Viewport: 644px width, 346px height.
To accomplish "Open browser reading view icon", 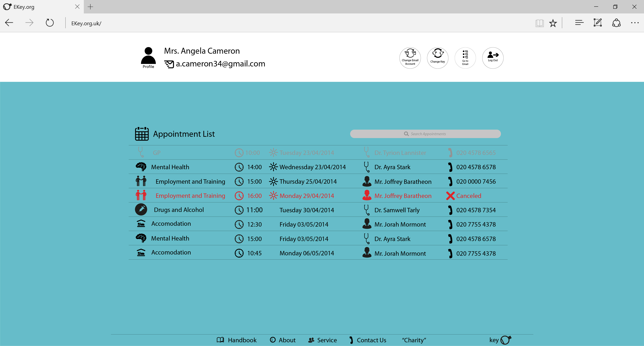I will click(x=540, y=23).
